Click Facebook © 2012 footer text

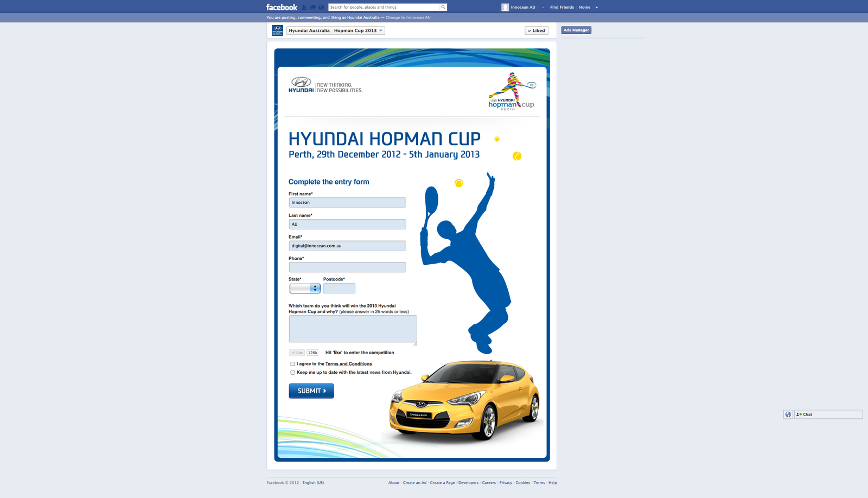click(x=283, y=483)
